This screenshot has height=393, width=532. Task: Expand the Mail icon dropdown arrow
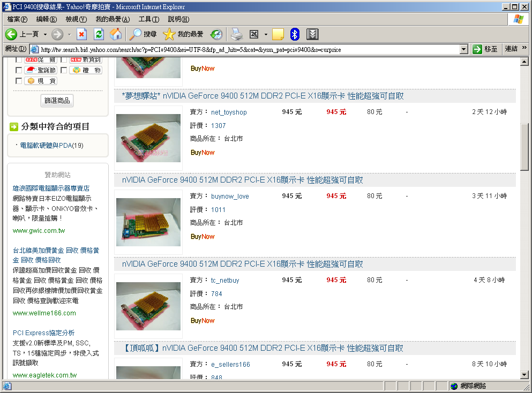pos(266,34)
